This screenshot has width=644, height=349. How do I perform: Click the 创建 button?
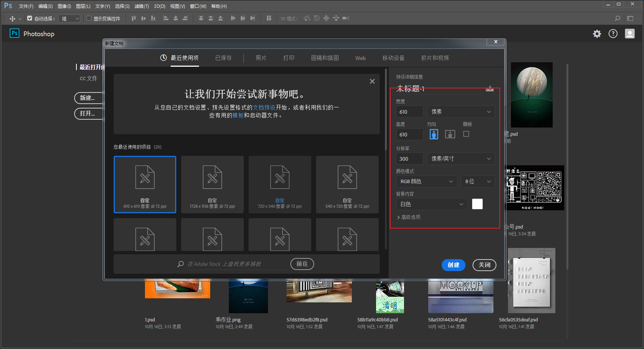[454, 265]
